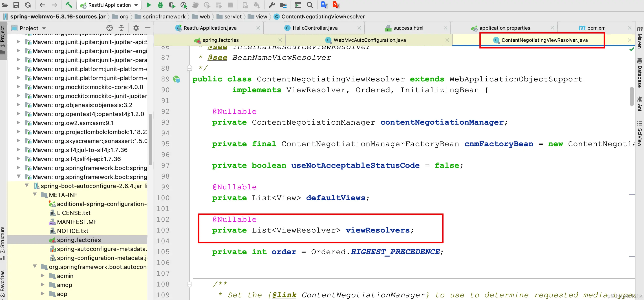Open Project panel gear settings
Viewport: 644px width, 300px height.
click(136, 28)
